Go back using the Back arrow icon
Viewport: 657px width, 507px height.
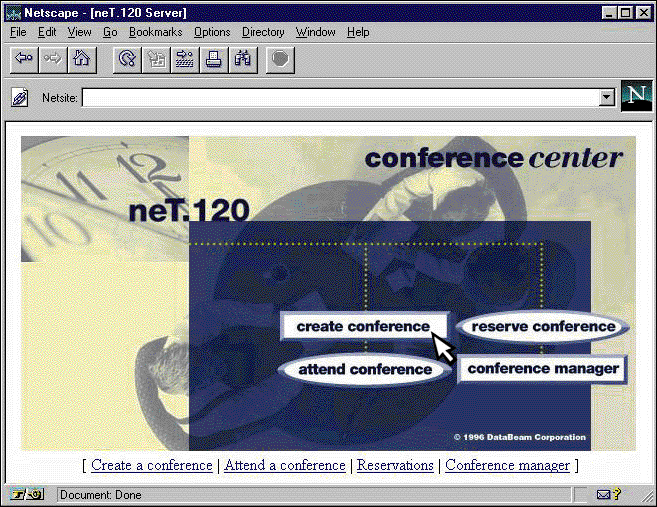click(x=24, y=59)
